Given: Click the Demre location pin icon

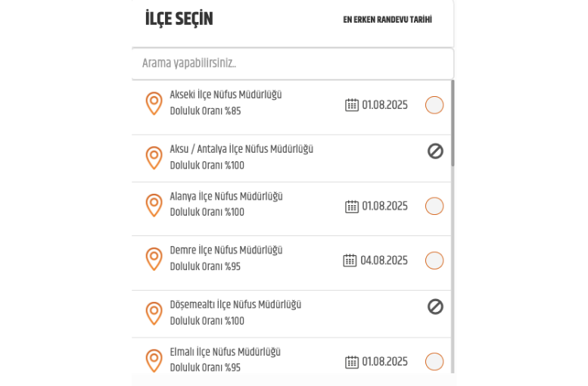Looking at the screenshot, I should (154, 259).
